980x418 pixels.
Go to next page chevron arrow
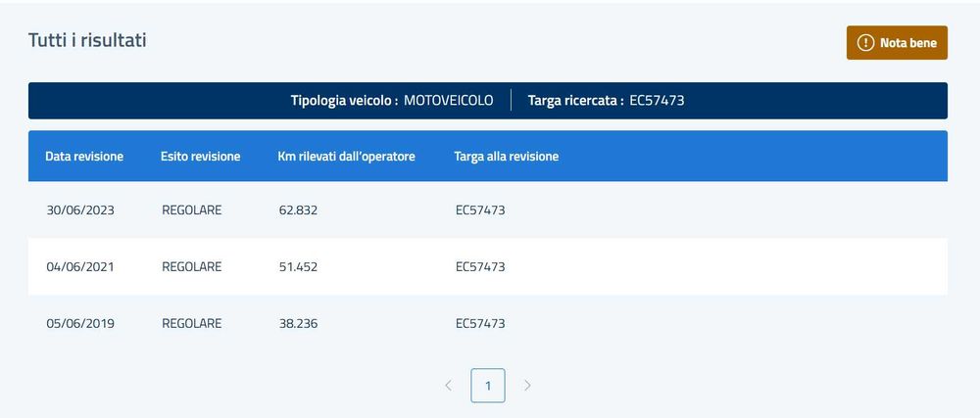tap(527, 386)
